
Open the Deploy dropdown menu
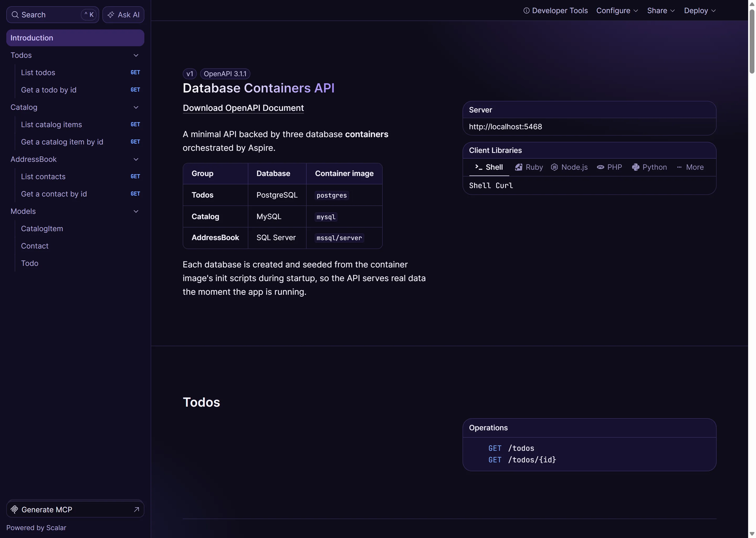[700, 11]
